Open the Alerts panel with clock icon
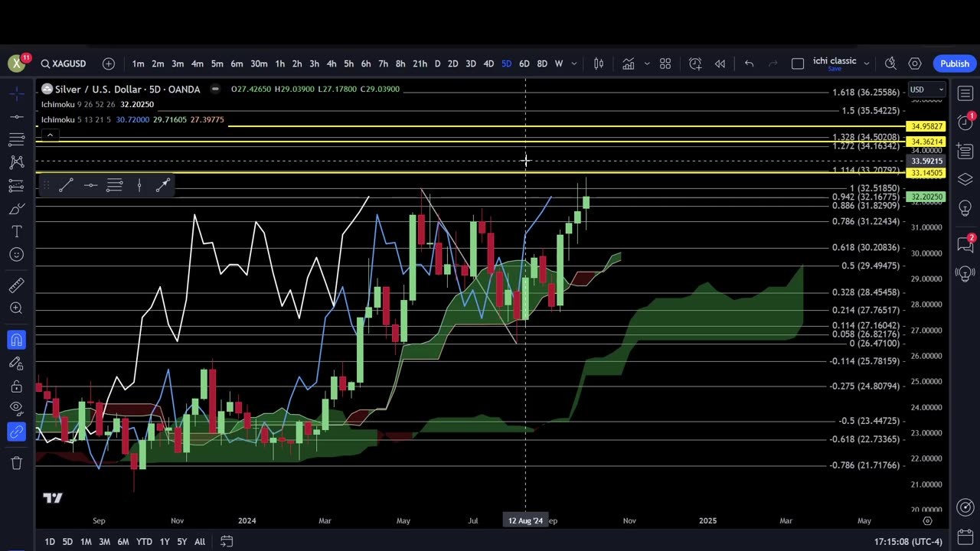This screenshot has width=980, height=551. click(x=965, y=122)
